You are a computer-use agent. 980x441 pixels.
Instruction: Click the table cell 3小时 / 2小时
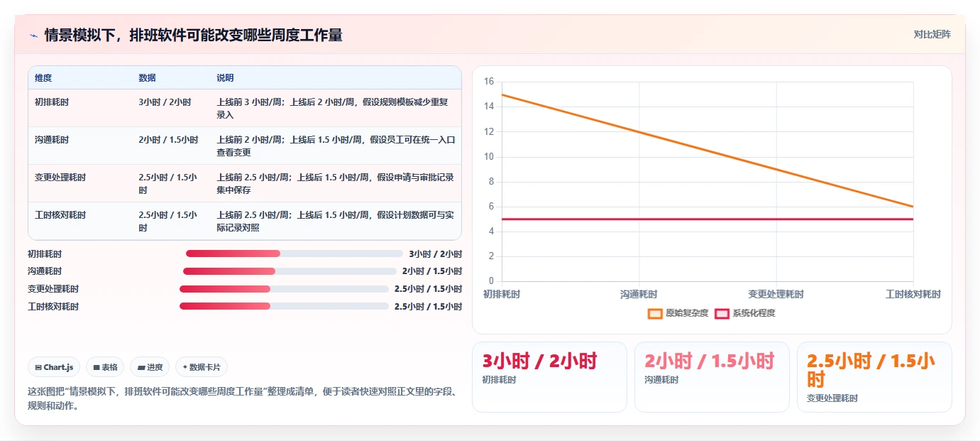(x=165, y=102)
